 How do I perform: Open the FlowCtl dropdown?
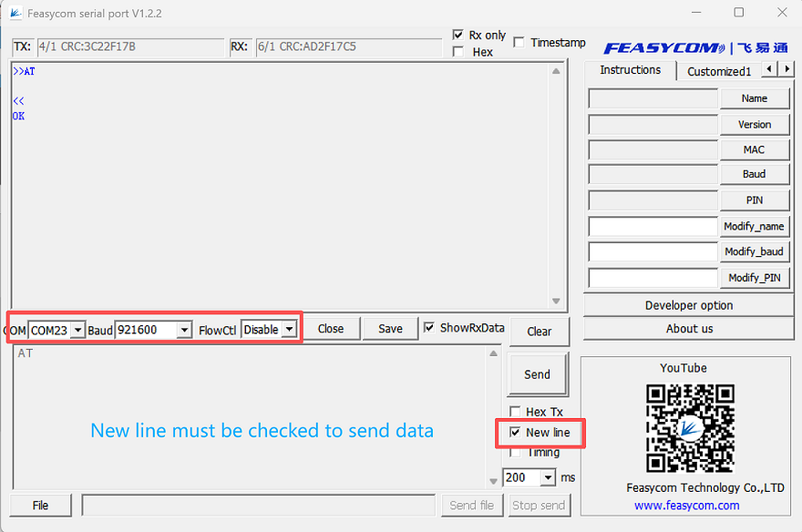pos(289,330)
